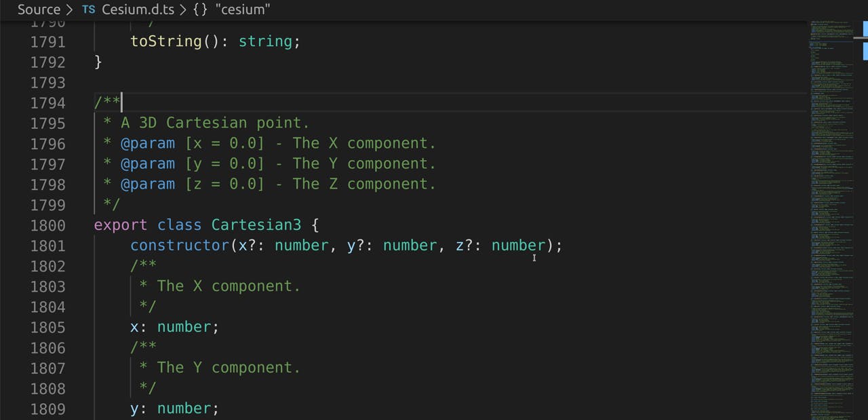
Task: Click the closing brace on line 1792
Action: [x=98, y=62]
